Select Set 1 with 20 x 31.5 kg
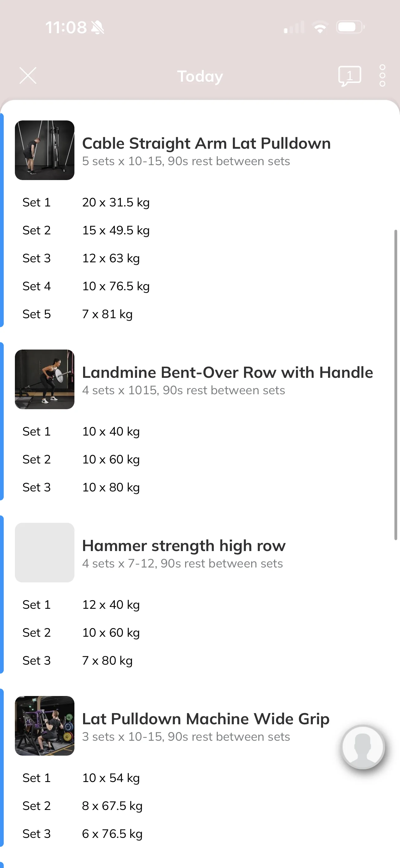The width and height of the screenshot is (400, 868). tap(200, 202)
